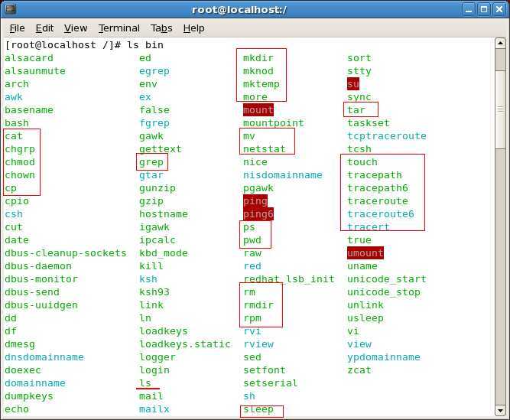
Task: Click the 'sleep' entry
Action: [x=258, y=409]
